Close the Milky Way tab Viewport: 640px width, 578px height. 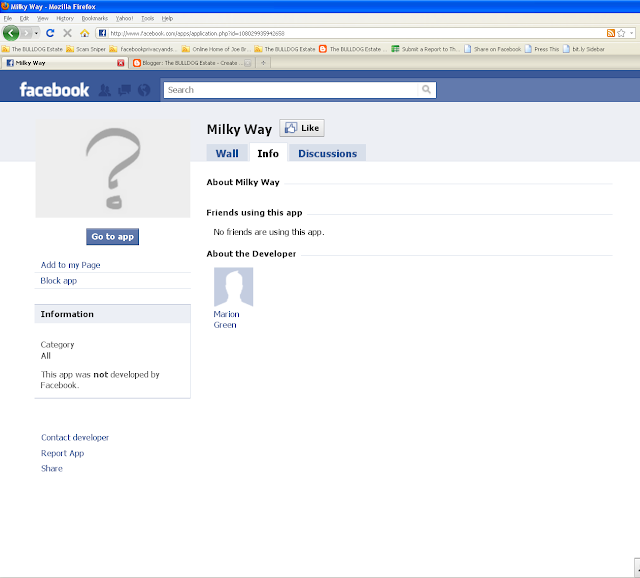(x=120, y=63)
